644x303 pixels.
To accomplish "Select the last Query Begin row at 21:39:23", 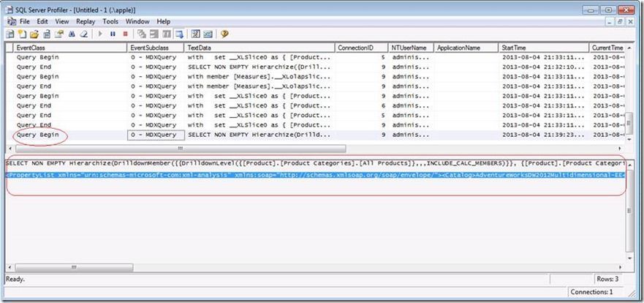I will [317, 135].
